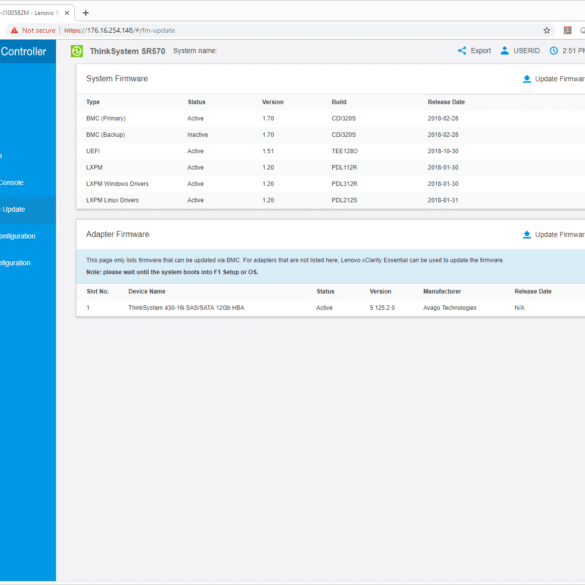This screenshot has height=585, width=585.
Task: Click Update Firmware for Adapter Firmware
Action: 560,234
